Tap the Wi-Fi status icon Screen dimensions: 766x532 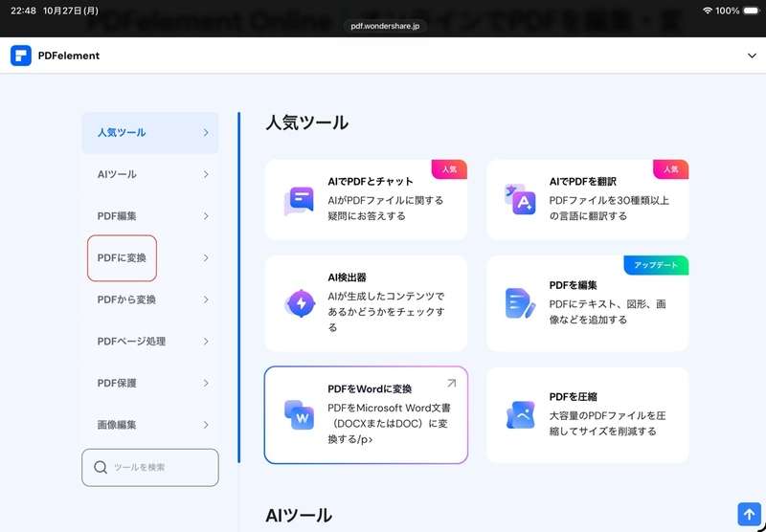(708, 11)
